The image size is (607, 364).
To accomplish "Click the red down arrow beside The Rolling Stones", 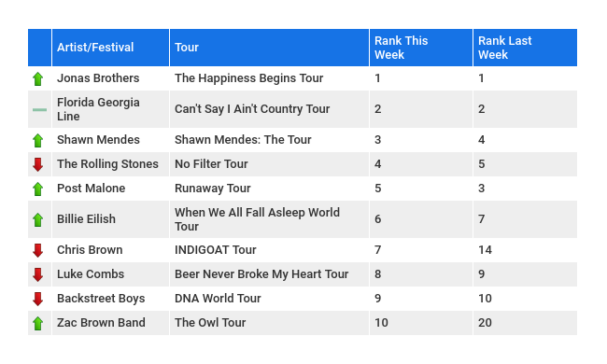I will tap(38, 164).
